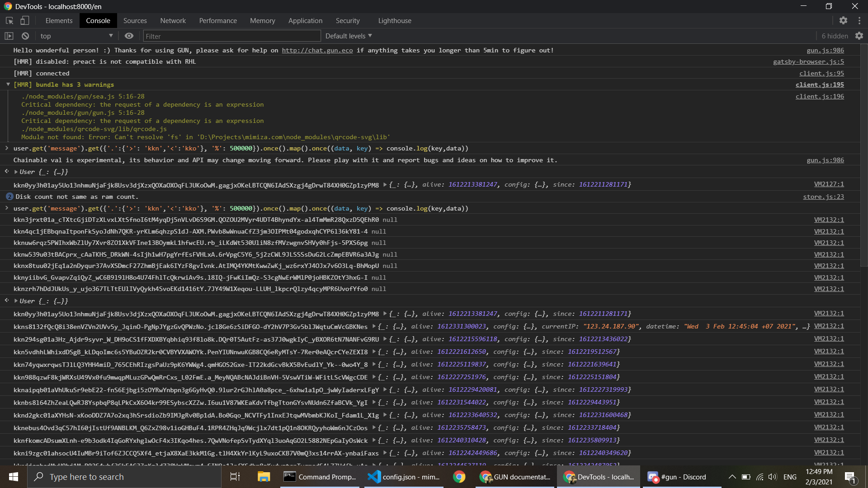
Task: Open the customize DevTools three-dot menu
Action: pyautogui.click(x=860, y=20)
